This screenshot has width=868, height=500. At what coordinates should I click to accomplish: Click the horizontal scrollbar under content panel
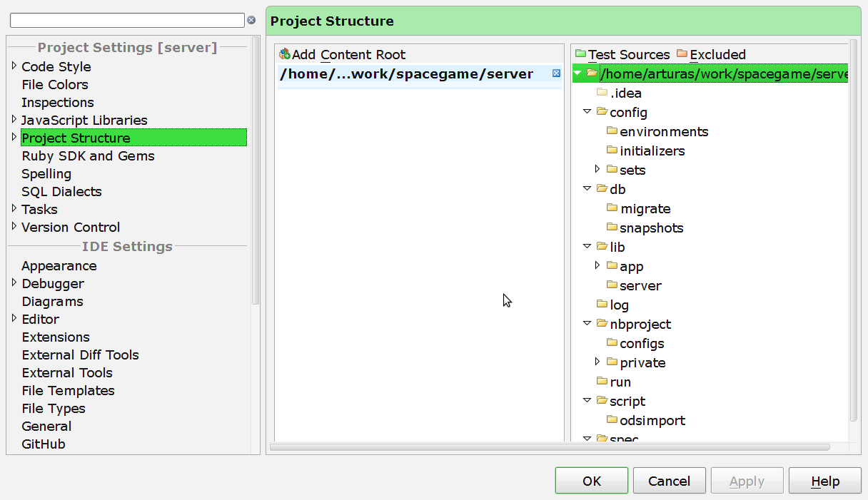(550, 447)
